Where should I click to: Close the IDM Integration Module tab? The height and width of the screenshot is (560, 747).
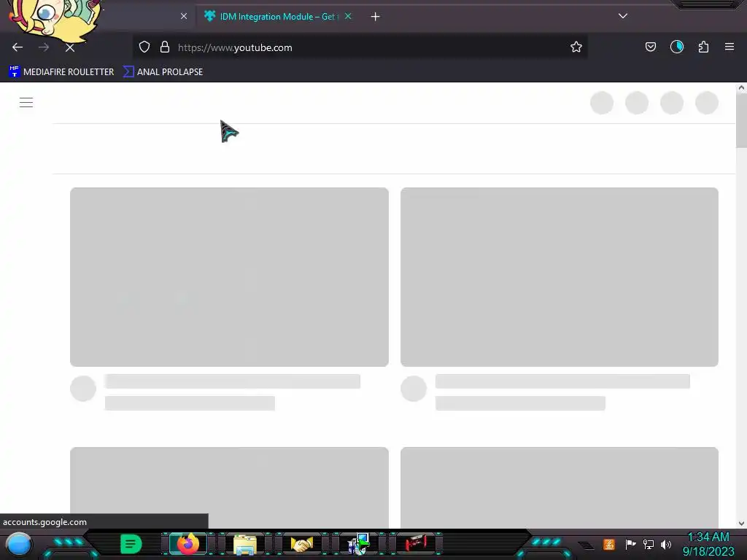(348, 16)
